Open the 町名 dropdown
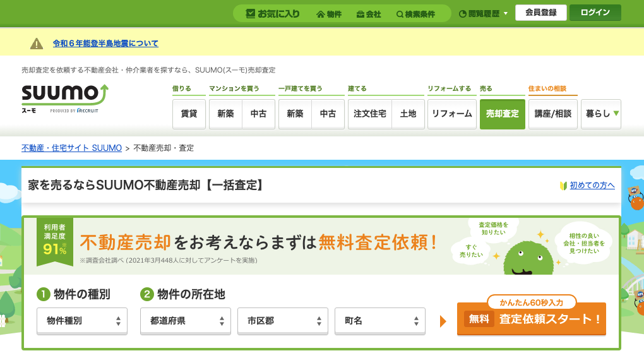Viewport: 644px width, 358px height. (380, 321)
